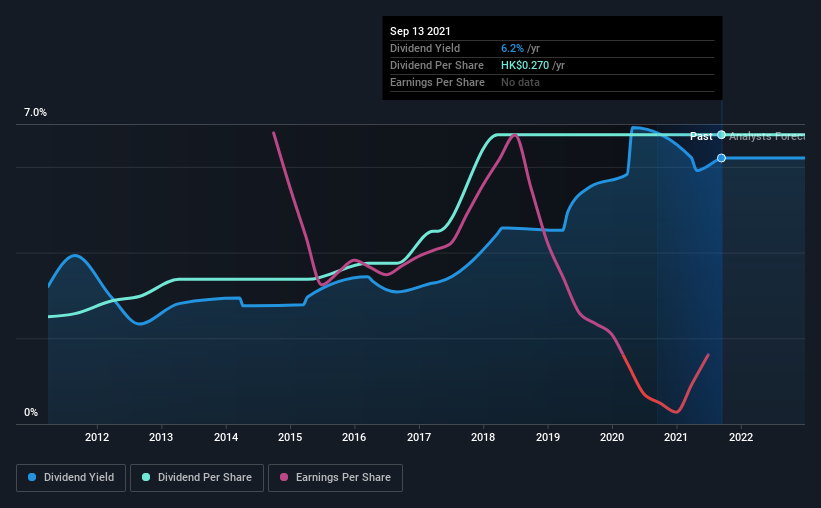The height and width of the screenshot is (508, 821).
Task: Select the 2022 label on the time axis
Action: coord(741,437)
